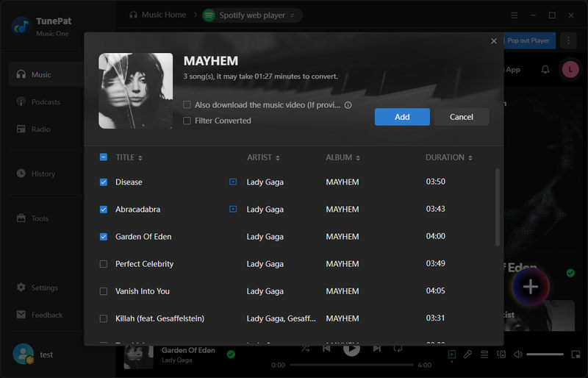
Task: Click the Pop out Player button
Action: click(528, 40)
